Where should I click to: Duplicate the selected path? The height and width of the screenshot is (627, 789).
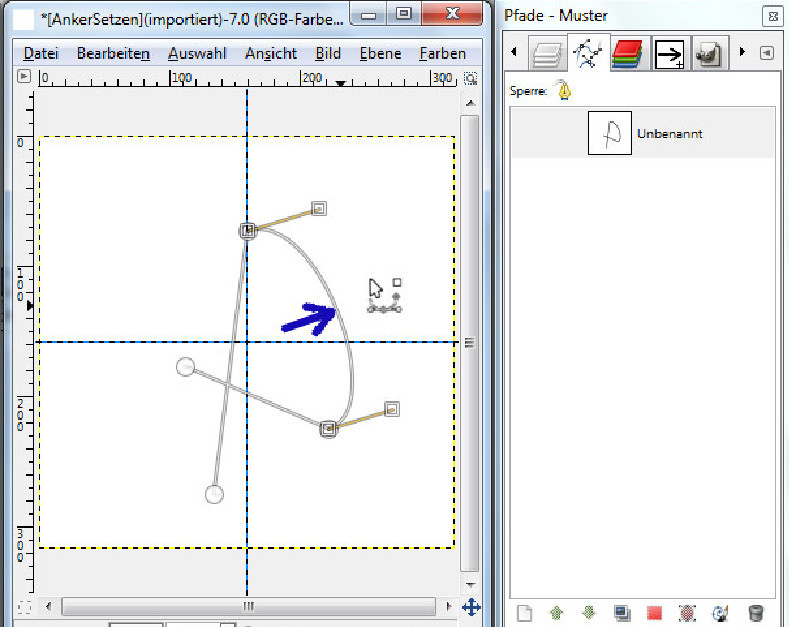click(x=622, y=612)
